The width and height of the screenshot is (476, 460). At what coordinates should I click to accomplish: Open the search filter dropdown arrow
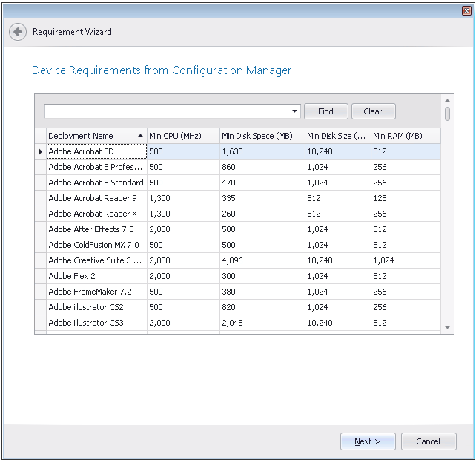[294, 112]
